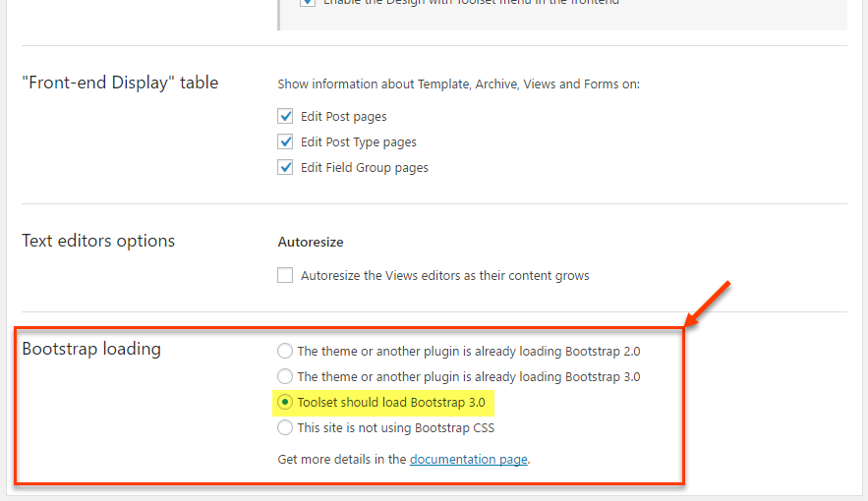Viewport: 868px width, 501px height.
Task: Uncheck the Edit Post pages checkbox
Action: tap(285, 116)
